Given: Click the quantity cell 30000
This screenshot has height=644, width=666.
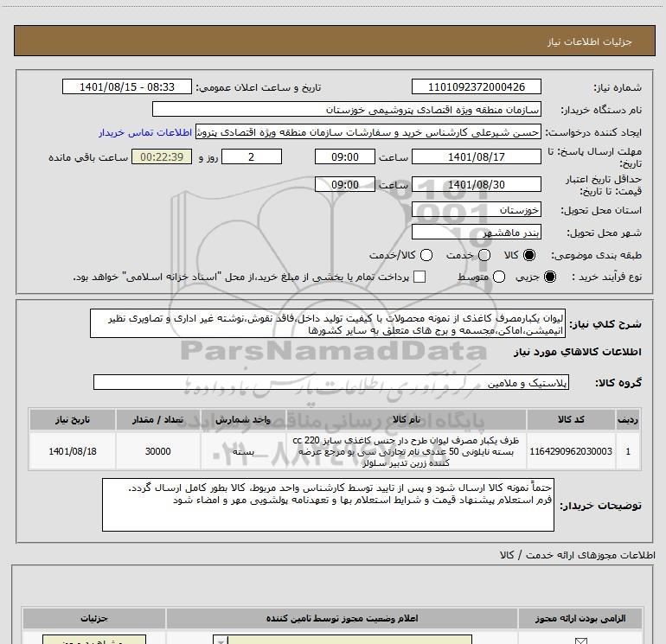Looking at the screenshot, I should pyautogui.click(x=157, y=451).
